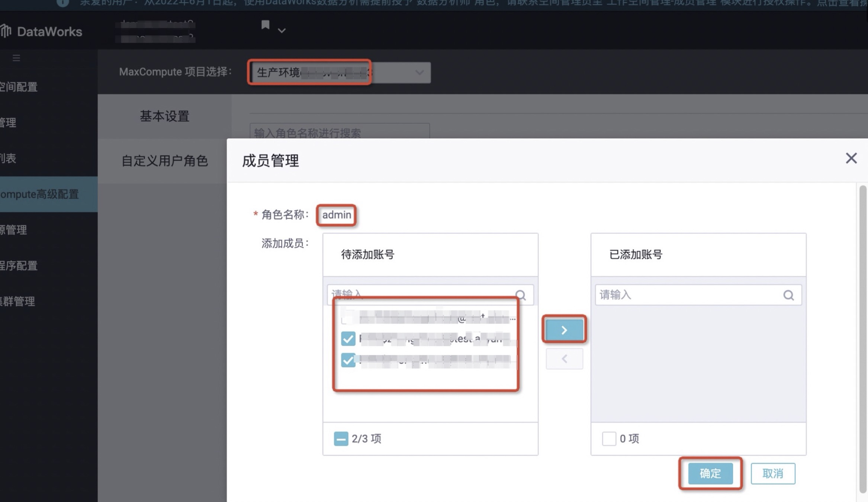This screenshot has width=868, height=502.
Task: Click the bookmark icon in top bar
Action: coord(265,25)
